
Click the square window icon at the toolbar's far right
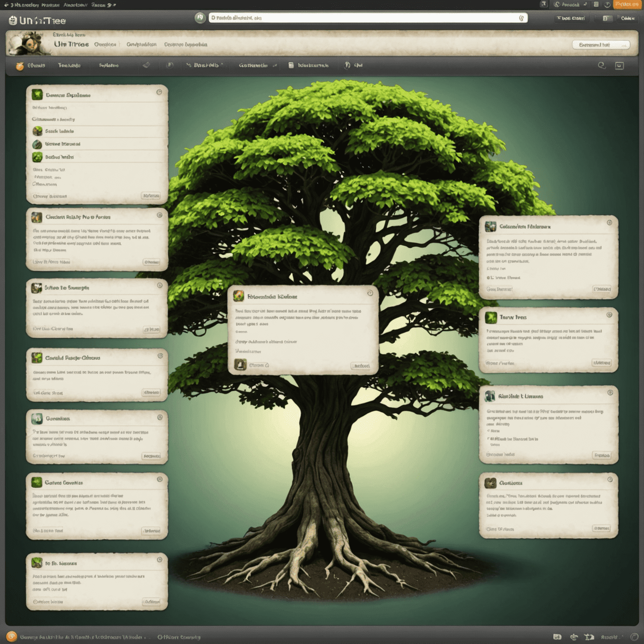[x=619, y=65]
